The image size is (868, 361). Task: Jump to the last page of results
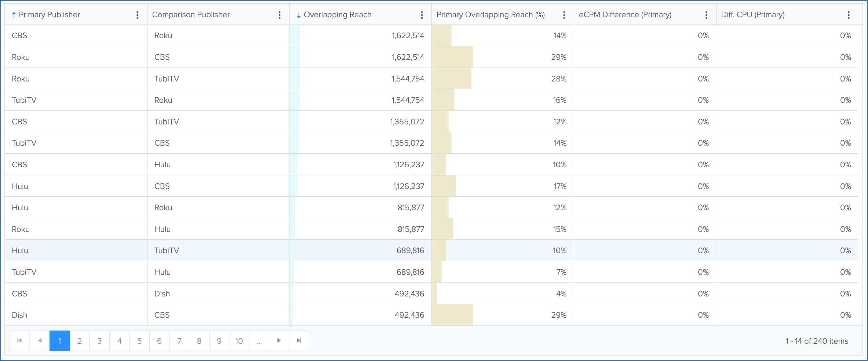point(299,340)
